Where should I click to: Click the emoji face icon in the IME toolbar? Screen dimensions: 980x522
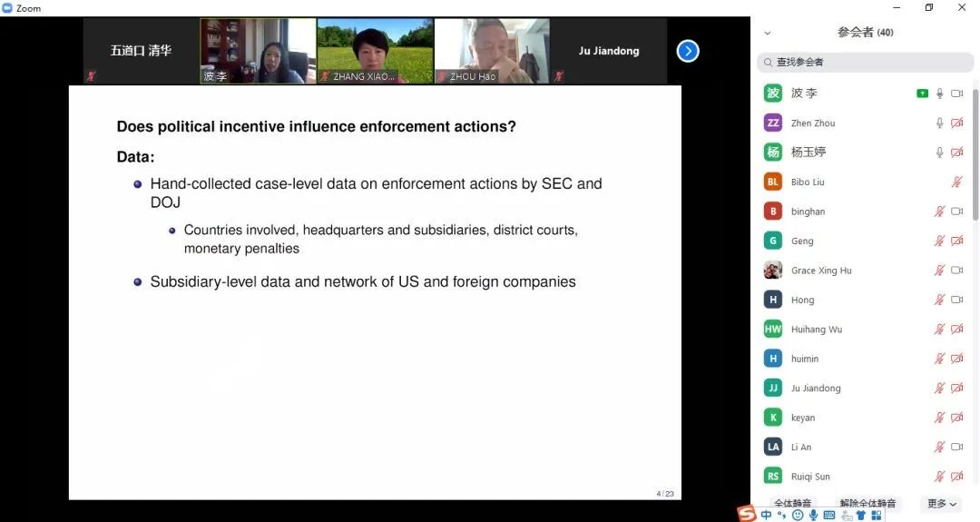[798, 515]
